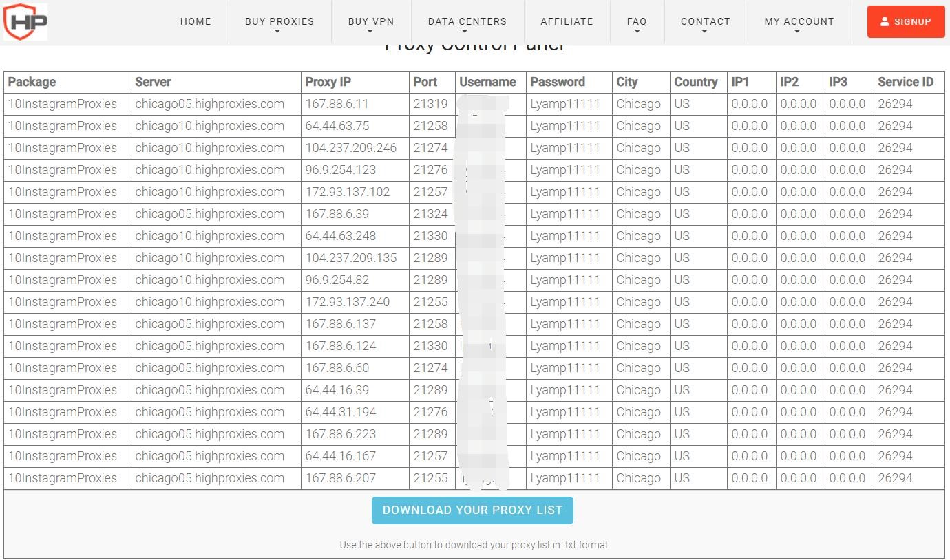Open the FAQ menu
Viewport: 950px width, 560px height.
[637, 21]
